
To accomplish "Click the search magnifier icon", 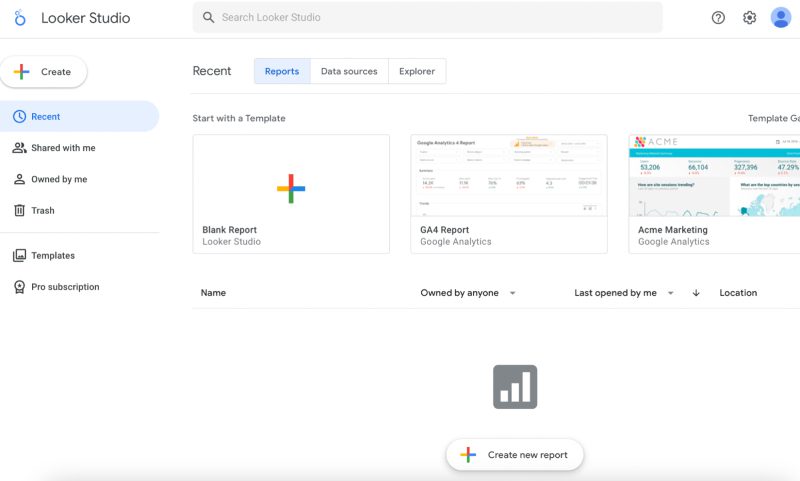I will (208, 17).
